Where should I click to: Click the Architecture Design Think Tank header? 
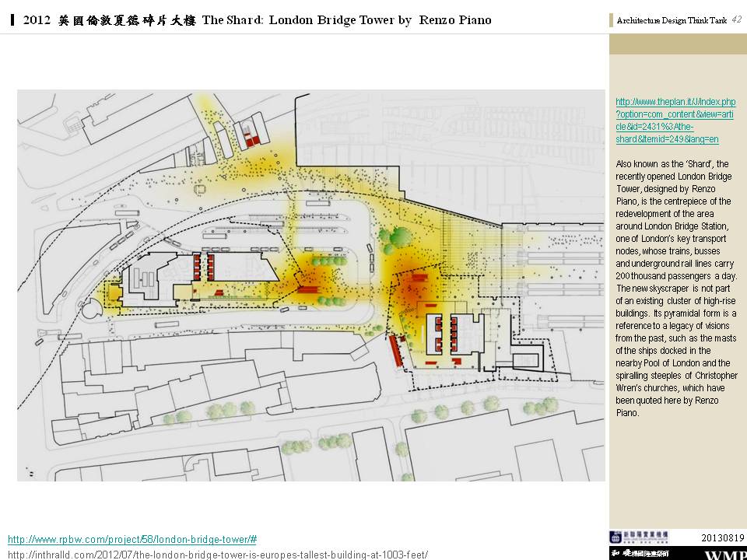[x=672, y=21]
